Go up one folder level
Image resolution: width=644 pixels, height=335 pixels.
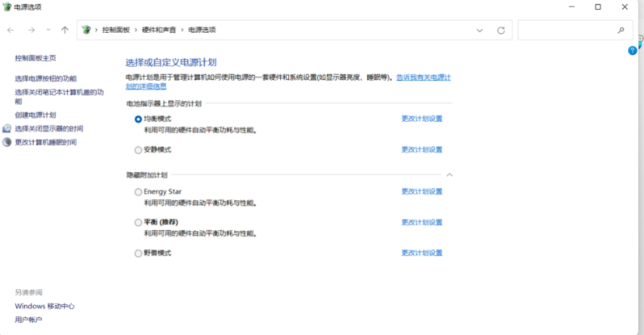(65, 30)
